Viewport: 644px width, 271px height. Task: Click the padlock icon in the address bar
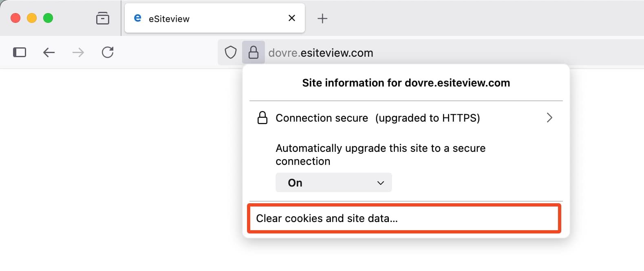point(254,52)
